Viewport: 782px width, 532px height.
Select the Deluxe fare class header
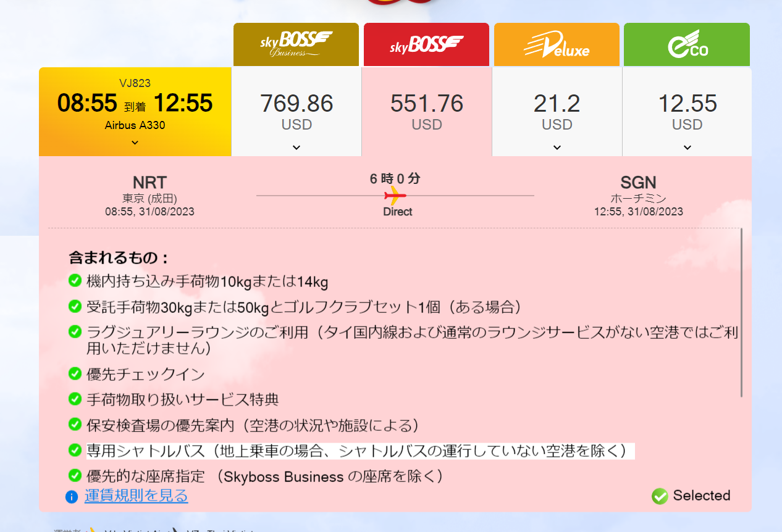click(x=557, y=44)
